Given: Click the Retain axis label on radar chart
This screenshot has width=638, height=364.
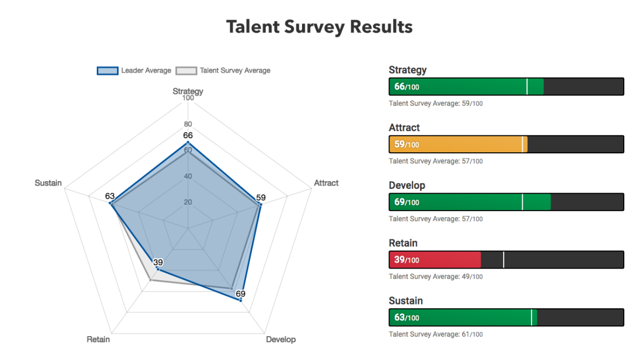Looking at the screenshot, I should point(98,339).
